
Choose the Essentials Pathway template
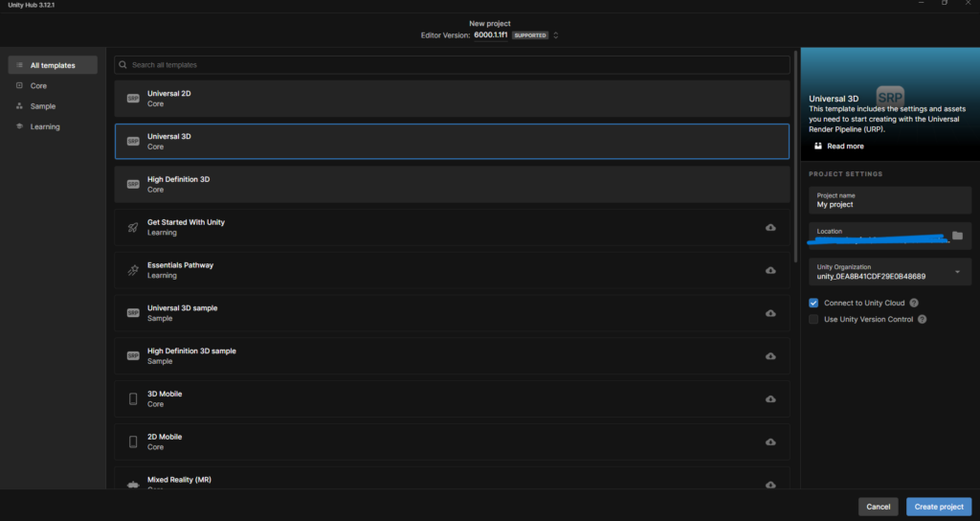coord(452,270)
